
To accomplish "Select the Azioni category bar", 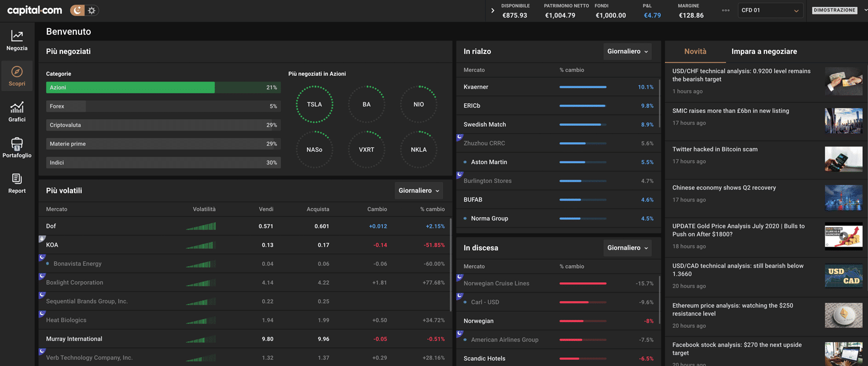I will pos(163,87).
